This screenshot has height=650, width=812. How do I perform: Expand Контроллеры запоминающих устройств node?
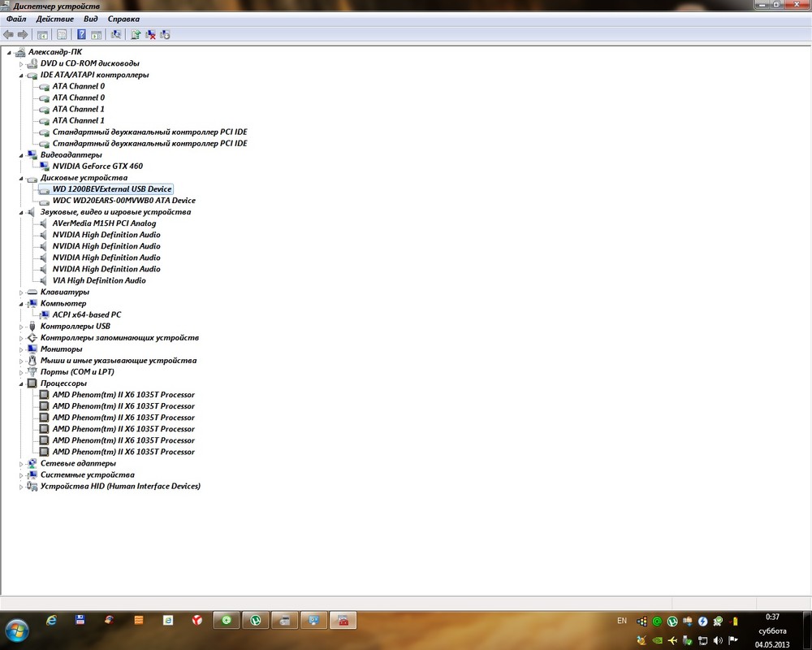click(x=21, y=338)
